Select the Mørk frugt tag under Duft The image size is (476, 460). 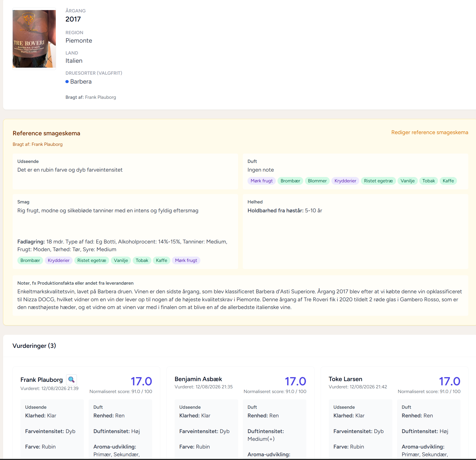(x=262, y=181)
